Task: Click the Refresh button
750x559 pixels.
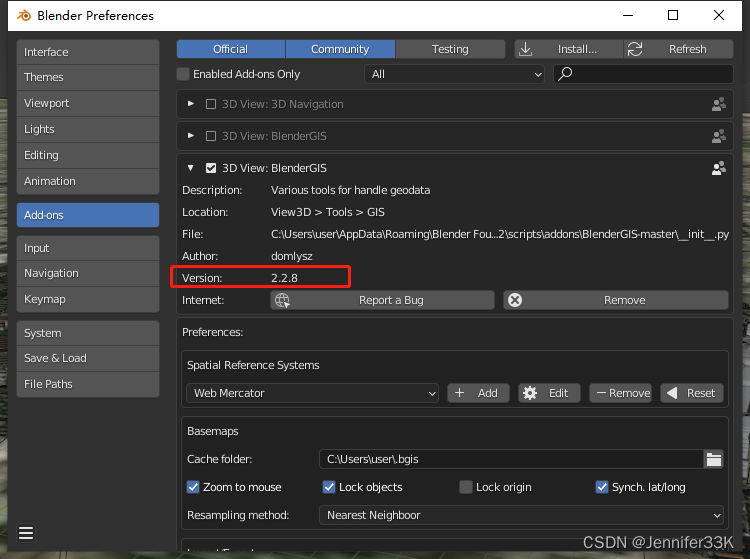Action: pos(679,49)
